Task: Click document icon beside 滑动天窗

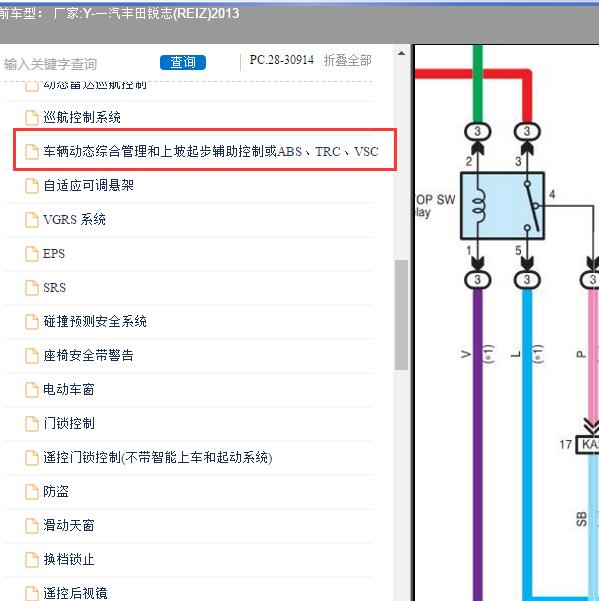Action: click(x=32, y=526)
